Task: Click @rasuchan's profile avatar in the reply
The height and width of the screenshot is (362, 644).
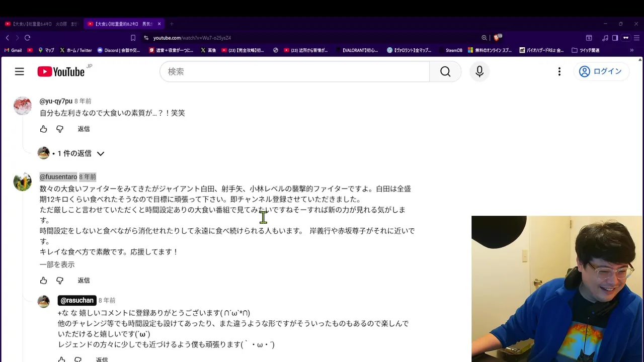Action: (44, 302)
